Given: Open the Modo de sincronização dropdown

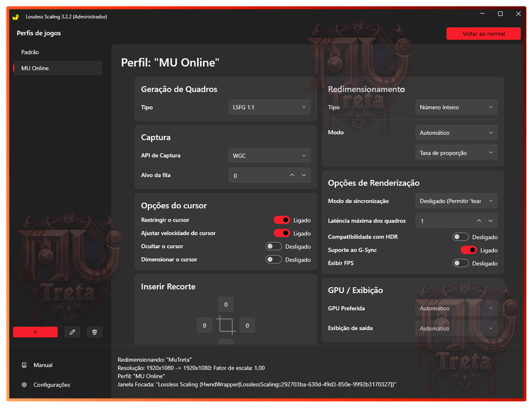Looking at the screenshot, I should (455, 201).
